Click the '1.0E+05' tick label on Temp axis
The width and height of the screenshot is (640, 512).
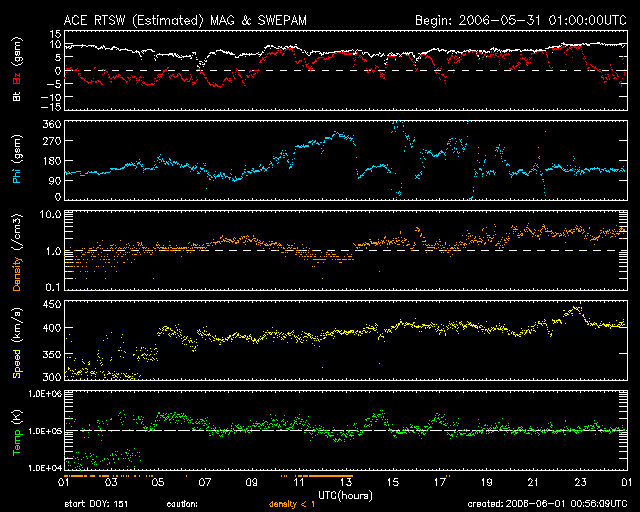[44, 431]
